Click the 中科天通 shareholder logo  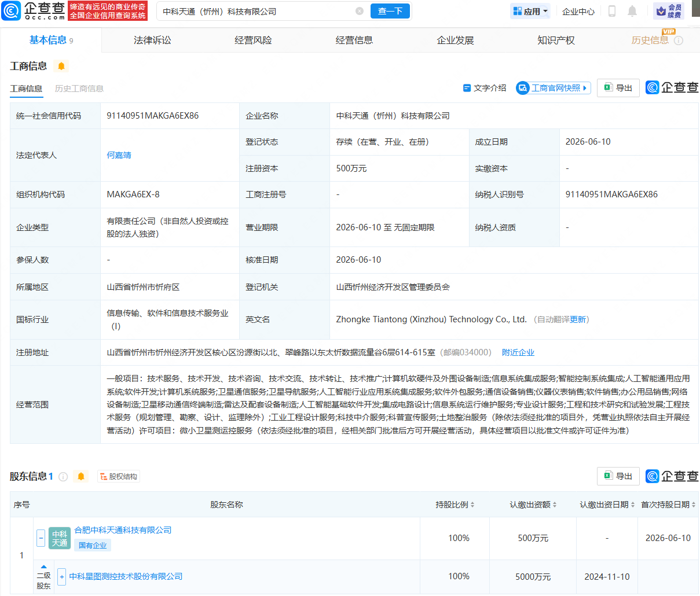60,538
